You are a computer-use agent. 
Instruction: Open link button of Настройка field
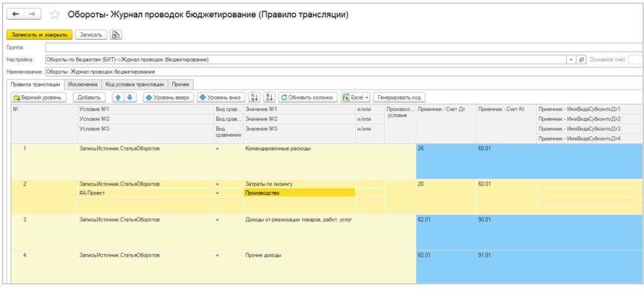tap(581, 60)
